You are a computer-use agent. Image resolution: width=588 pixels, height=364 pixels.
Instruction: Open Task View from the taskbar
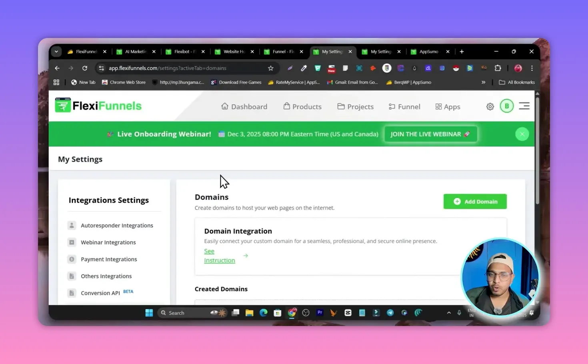point(235,313)
